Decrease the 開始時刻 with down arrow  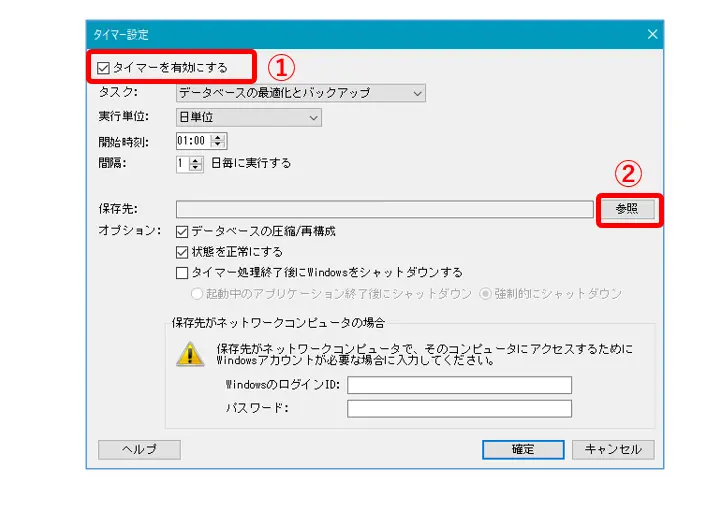pos(218,144)
